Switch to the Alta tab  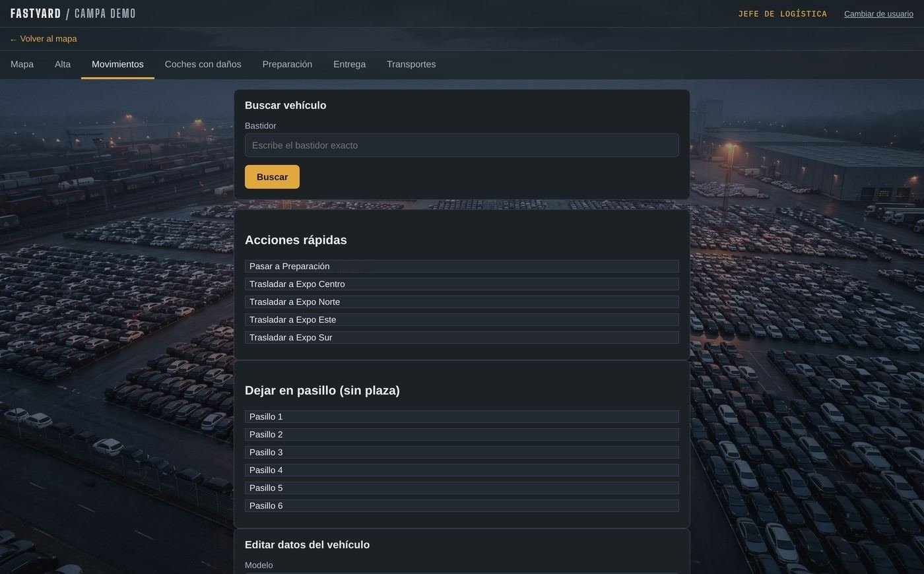point(63,65)
